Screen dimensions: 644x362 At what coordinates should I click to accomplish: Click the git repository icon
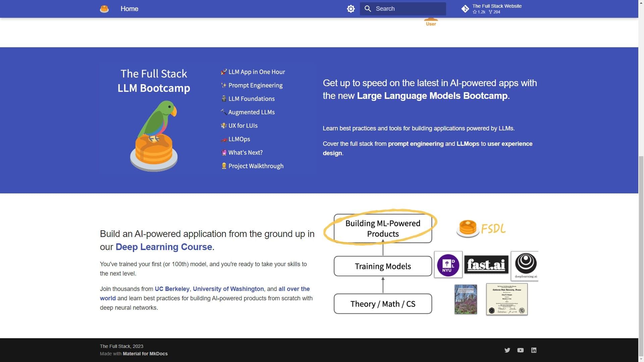pyautogui.click(x=465, y=9)
